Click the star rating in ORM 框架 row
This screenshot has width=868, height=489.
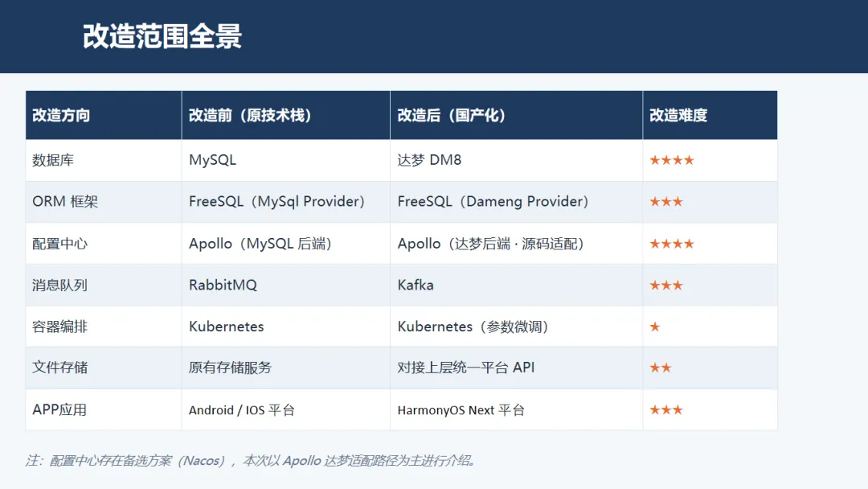[x=666, y=202]
